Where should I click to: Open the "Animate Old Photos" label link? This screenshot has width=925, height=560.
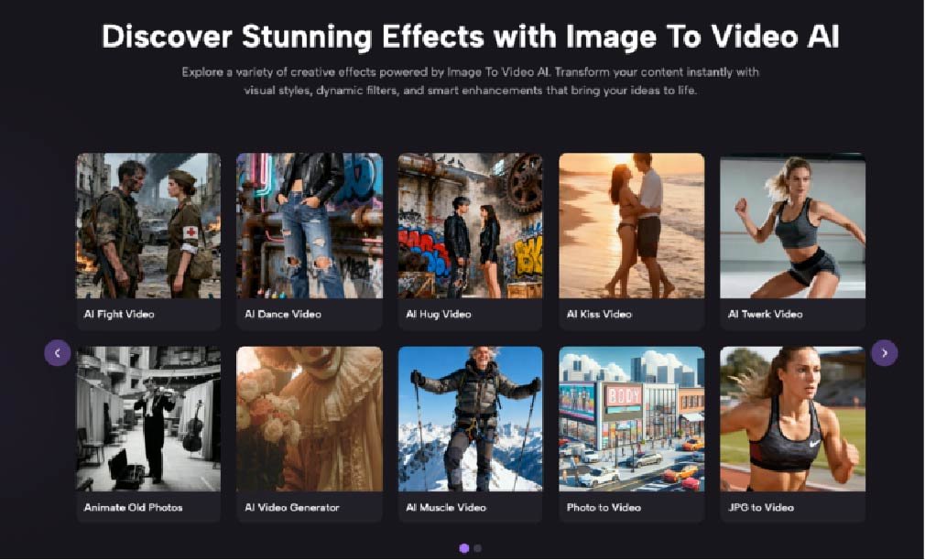tap(134, 507)
